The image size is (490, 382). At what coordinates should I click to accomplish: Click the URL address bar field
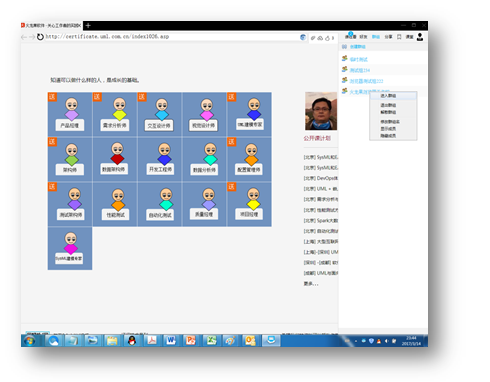172,37
